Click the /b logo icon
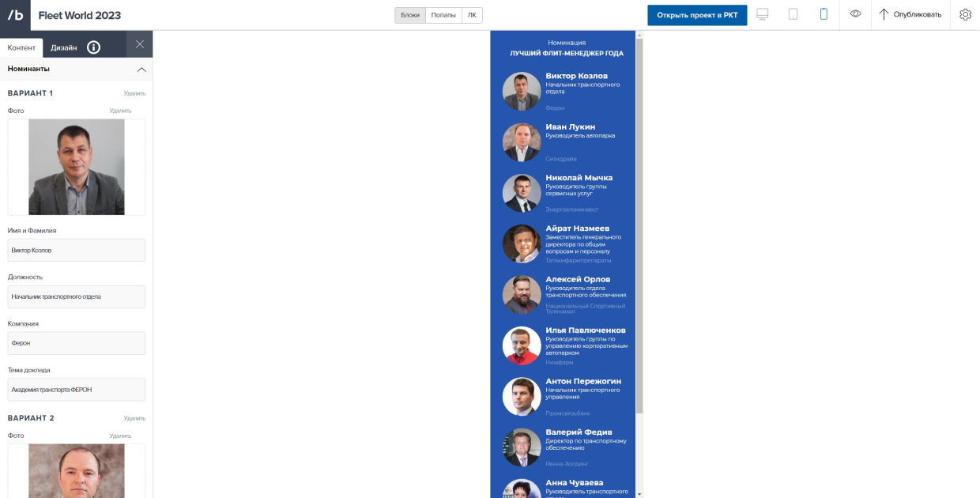The image size is (980, 498). [x=15, y=15]
